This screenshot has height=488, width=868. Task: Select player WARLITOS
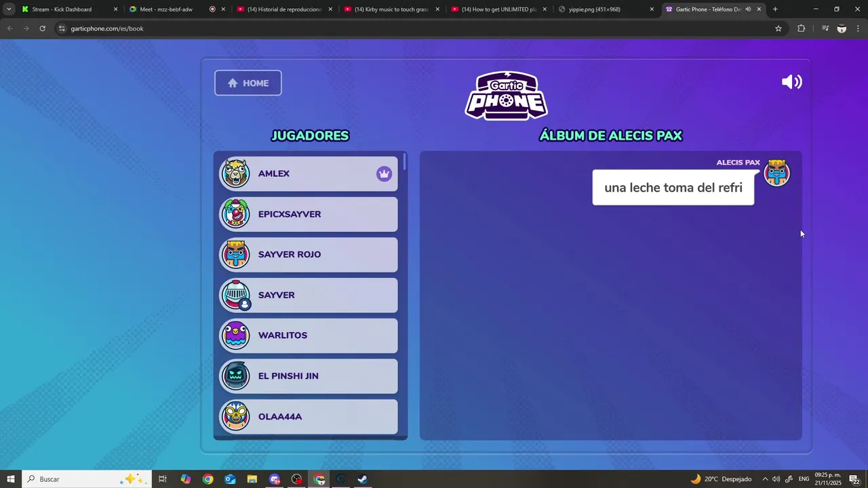[x=309, y=335]
